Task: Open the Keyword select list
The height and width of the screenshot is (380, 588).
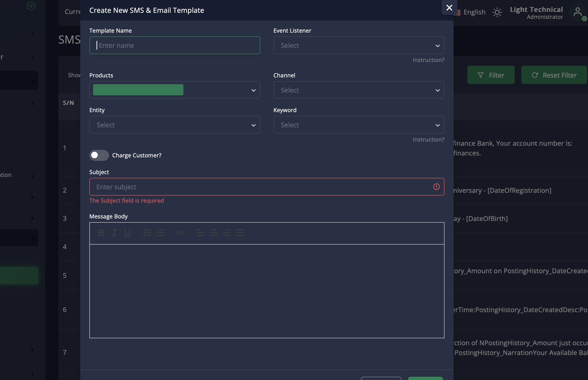Action: point(359,125)
